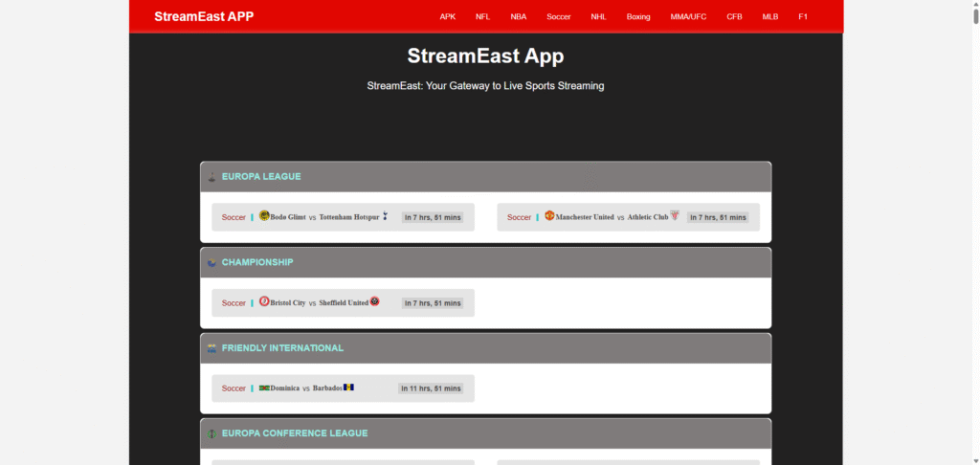Click the Gateway to Live Sports tagline

tap(485, 85)
